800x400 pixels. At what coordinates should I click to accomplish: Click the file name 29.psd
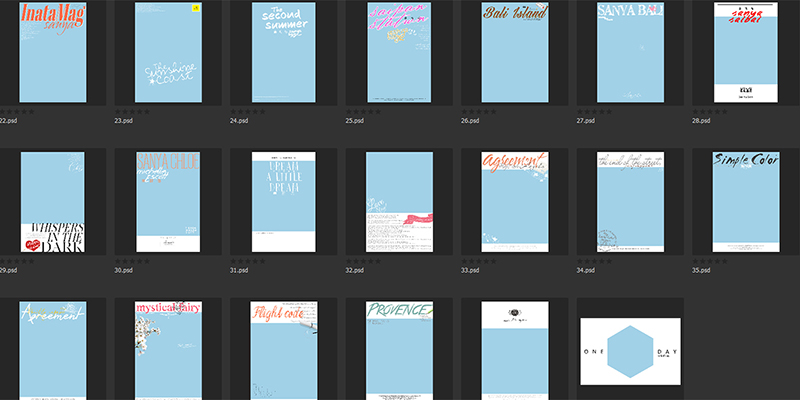click(9, 270)
